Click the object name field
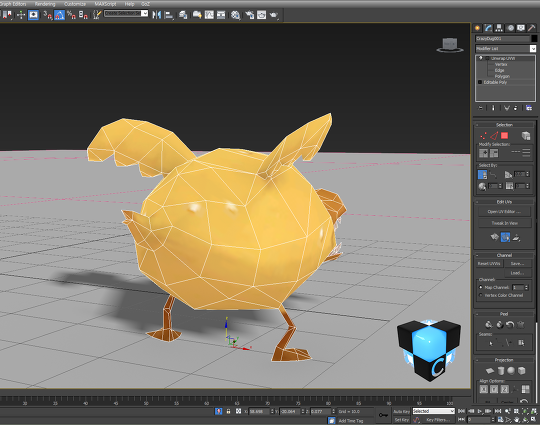 click(x=502, y=39)
